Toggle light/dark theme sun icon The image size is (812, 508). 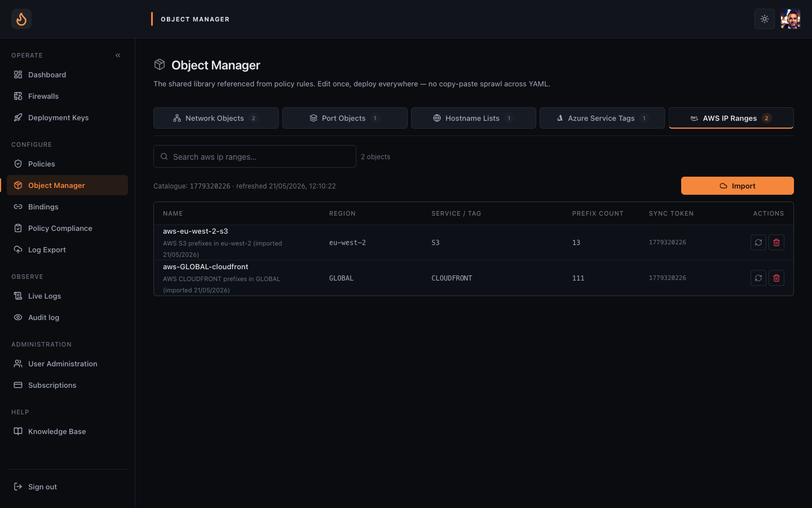pos(765,19)
